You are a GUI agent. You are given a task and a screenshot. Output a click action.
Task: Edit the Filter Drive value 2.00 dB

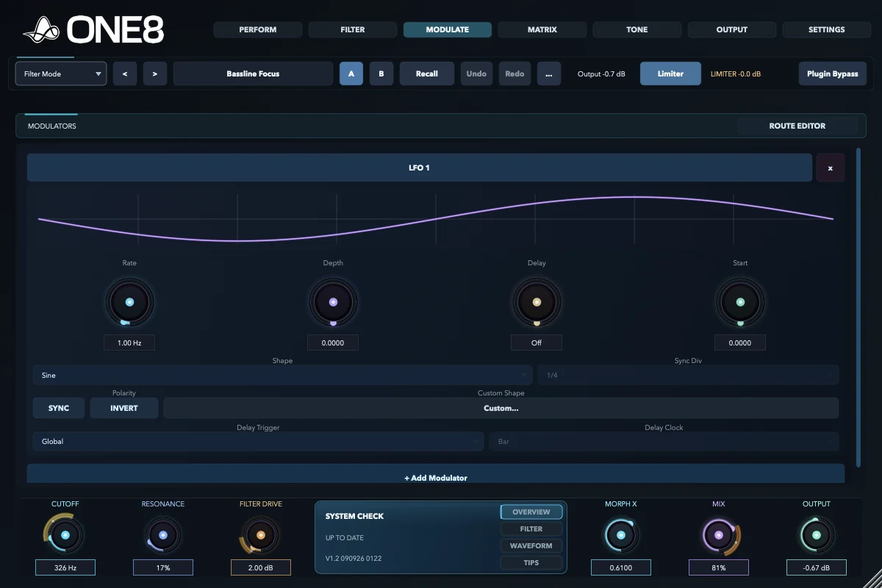tap(261, 567)
